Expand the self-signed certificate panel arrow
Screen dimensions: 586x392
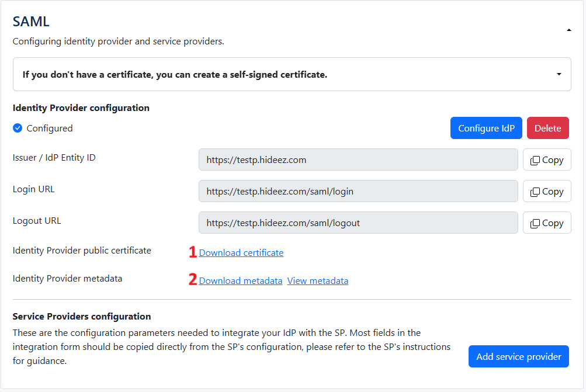pyautogui.click(x=559, y=74)
